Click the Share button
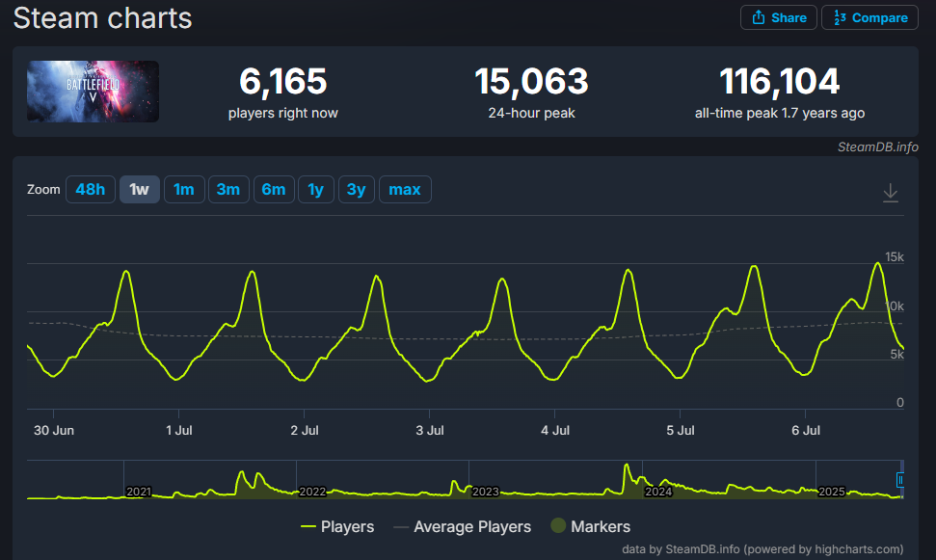Screen dimensions: 936x560 point(779,17)
